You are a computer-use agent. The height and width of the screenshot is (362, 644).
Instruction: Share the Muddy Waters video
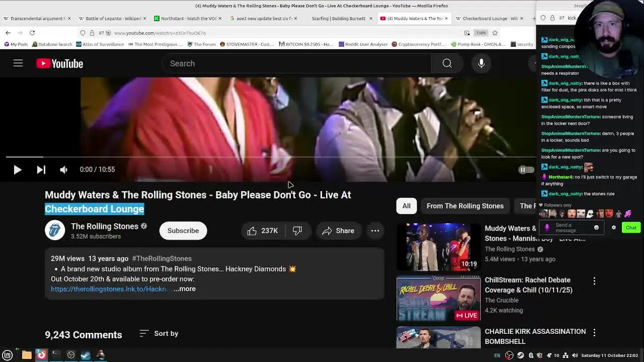tap(338, 231)
